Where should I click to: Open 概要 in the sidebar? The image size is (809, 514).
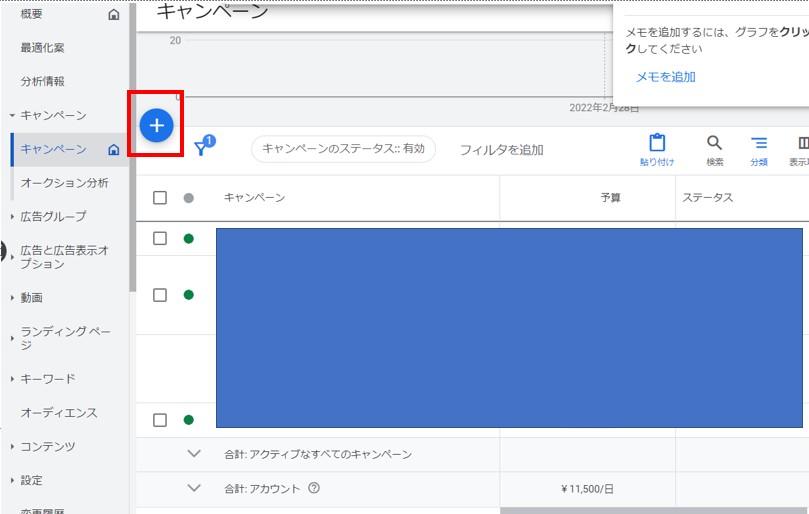[31, 14]
